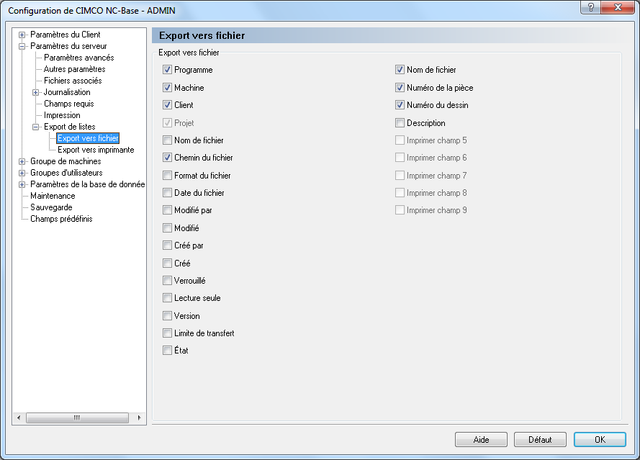Viewport: 640px width, 460px height.
Task: Enable the Créé par checkbox
Action: point(167,245)
